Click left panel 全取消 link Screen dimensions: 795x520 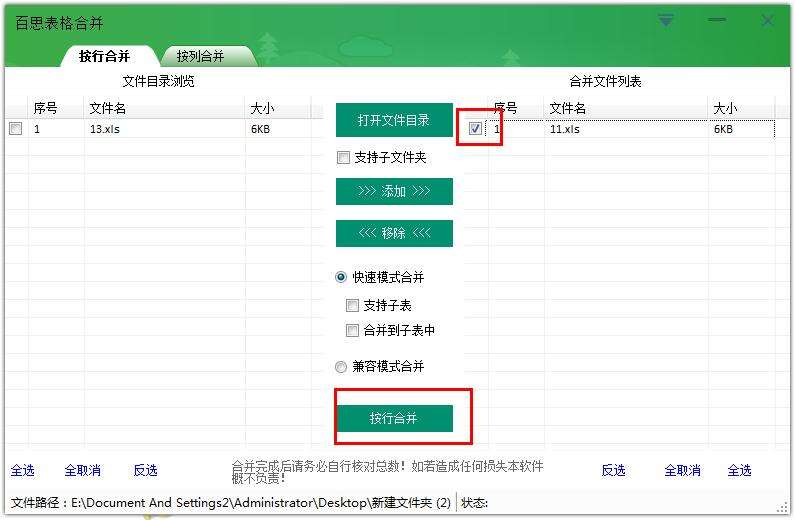(83, 470)
